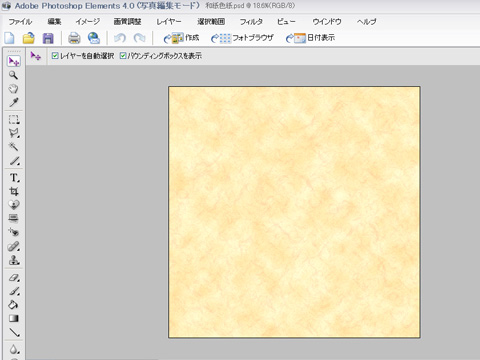Select the Red Eye Removal tool
This screenshot has height=360, width=480.
click(14, 232)
